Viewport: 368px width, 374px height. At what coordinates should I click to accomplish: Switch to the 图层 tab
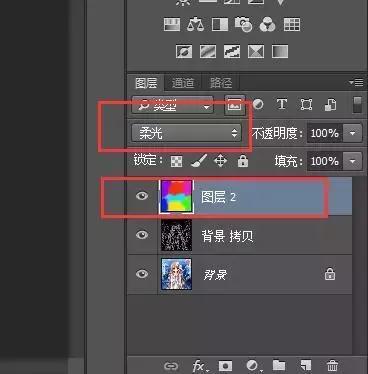pyautogui.click(x=146, y=83)
